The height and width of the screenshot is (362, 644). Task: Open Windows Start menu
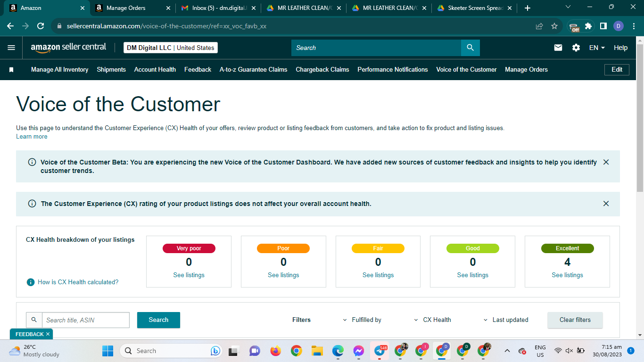point(108,351)
